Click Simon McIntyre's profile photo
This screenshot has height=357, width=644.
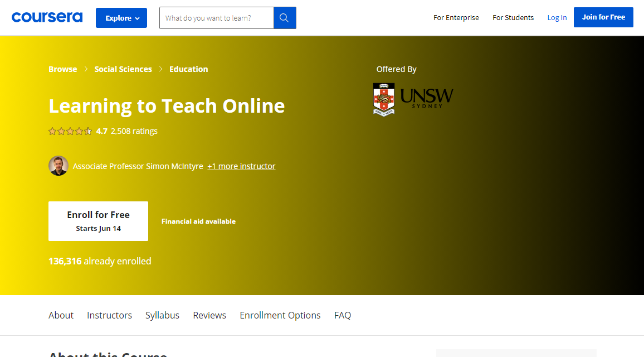pos(58,166)
